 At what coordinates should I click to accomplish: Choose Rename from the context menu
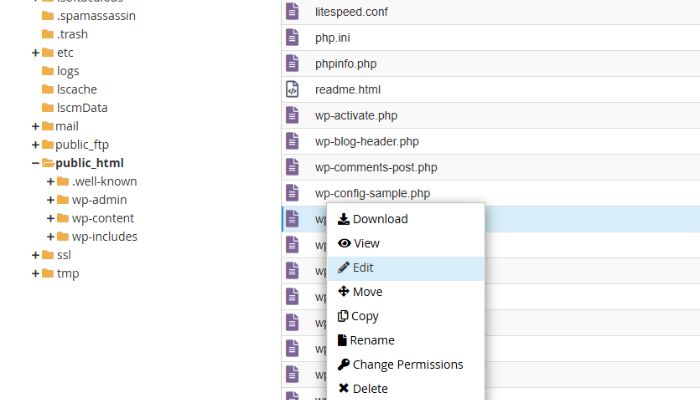click(x=373, y=341)
